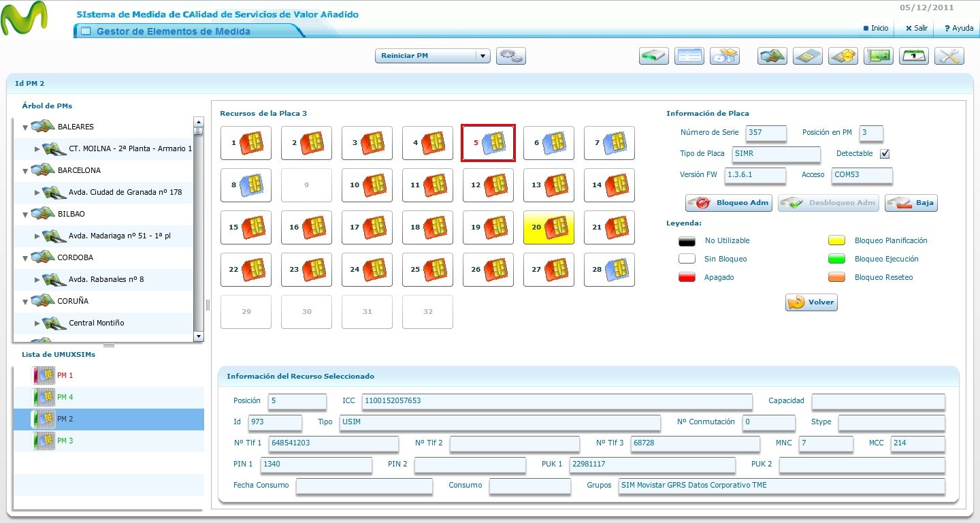Open the Ayuda help menu
The height and width of the screenshot is (523, 980).
pyautogui.click(x=958, y=29)
